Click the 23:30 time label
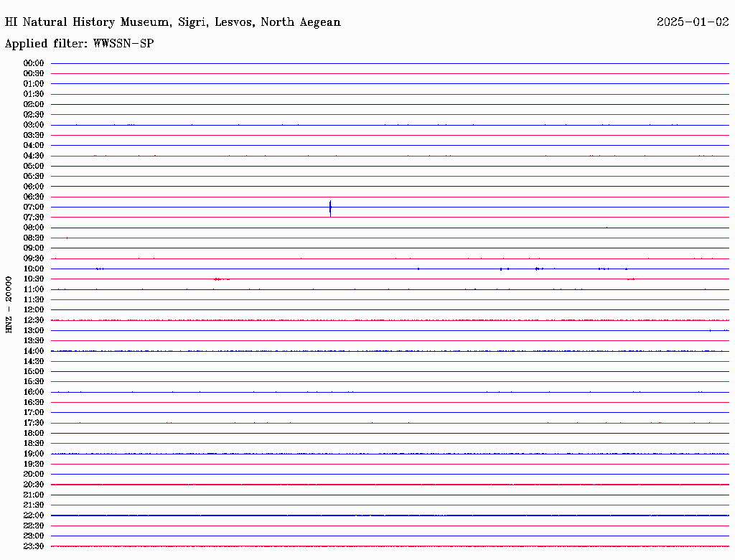This screenshot has width=735, height=560. tap(34, 546)
